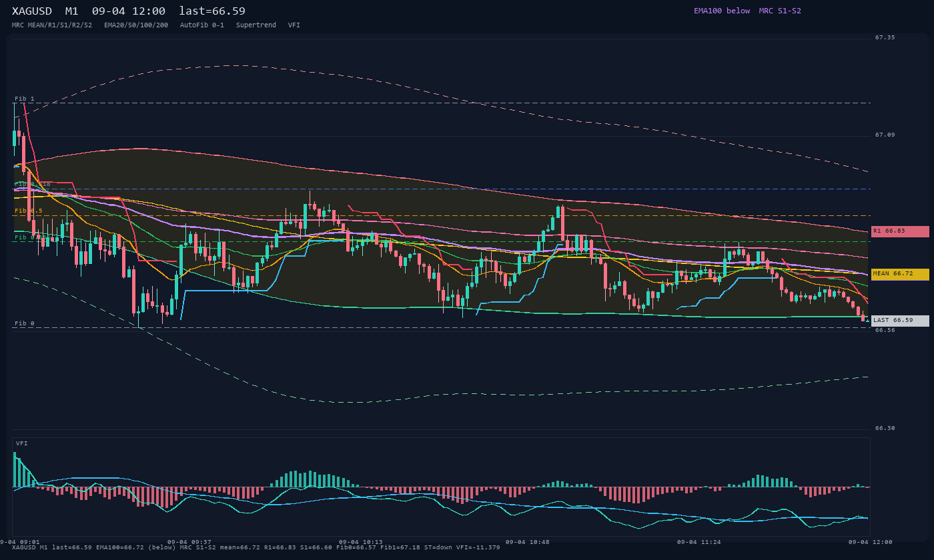Click the "VFI" entry in the top legend
The width and height of the screenshot is (934, 560).
(x=294, y=25)
